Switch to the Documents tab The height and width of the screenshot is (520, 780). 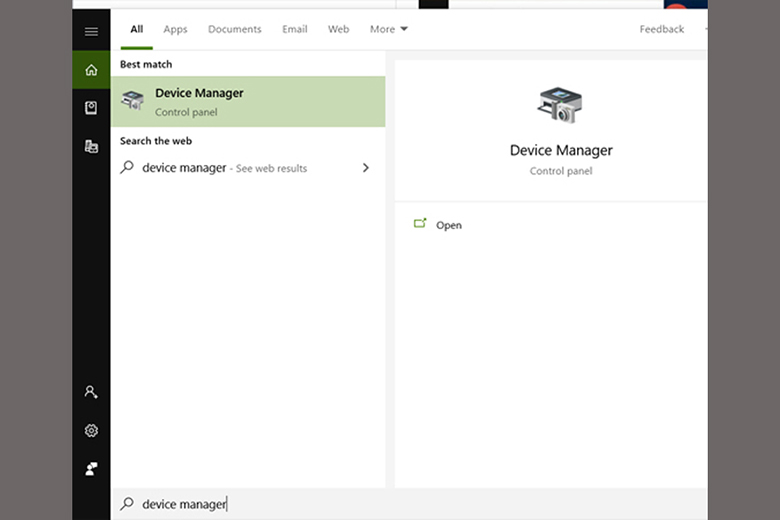[x=234, y=29]
